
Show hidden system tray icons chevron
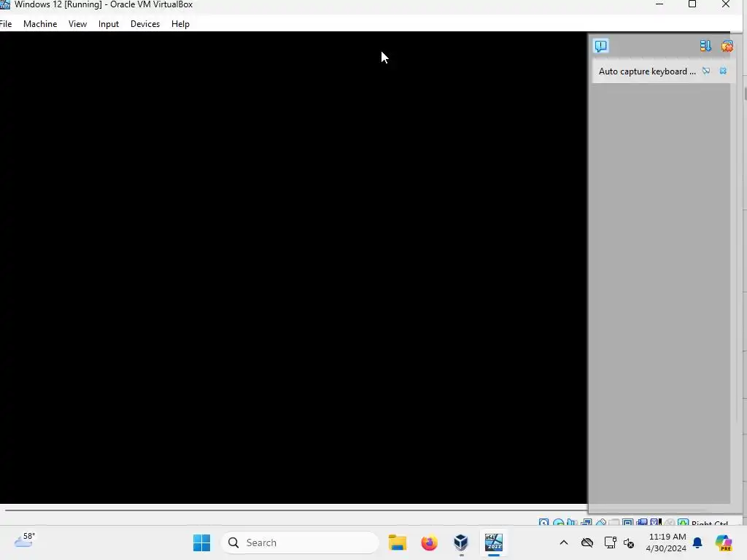[x=564, y=542]
